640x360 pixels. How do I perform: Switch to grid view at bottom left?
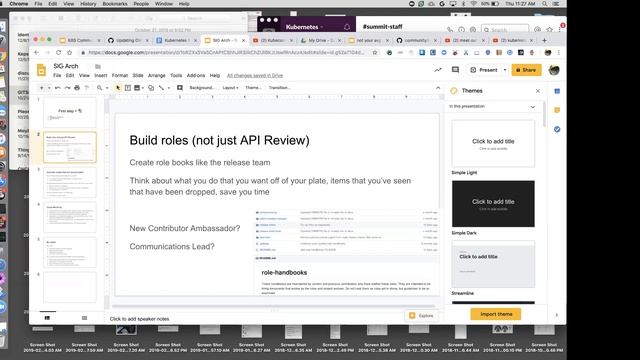[84, 318]
